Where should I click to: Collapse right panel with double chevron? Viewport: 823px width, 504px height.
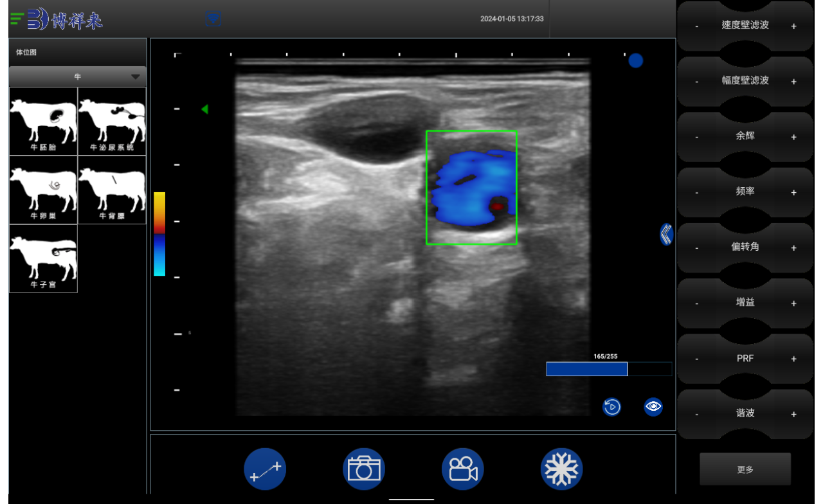[x=666, y=235]
